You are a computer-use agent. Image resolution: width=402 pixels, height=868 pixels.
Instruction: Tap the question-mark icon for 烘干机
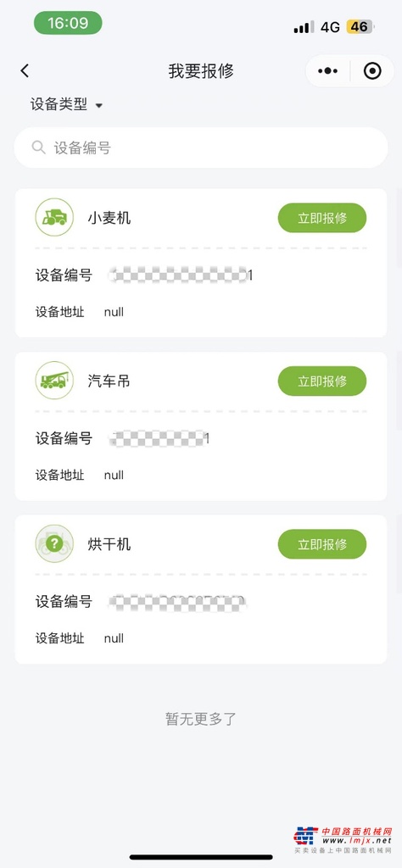point(54,543)
